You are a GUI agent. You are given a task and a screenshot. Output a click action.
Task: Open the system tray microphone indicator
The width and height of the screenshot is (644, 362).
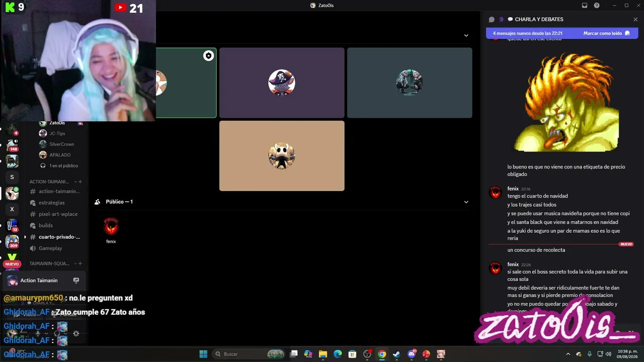(589, 354)
